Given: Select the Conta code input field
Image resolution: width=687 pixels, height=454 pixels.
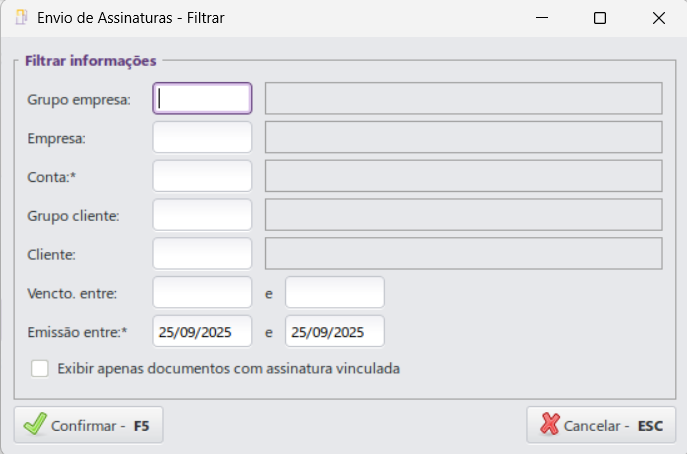Looking at the screenshot, I should coord(202,176).
